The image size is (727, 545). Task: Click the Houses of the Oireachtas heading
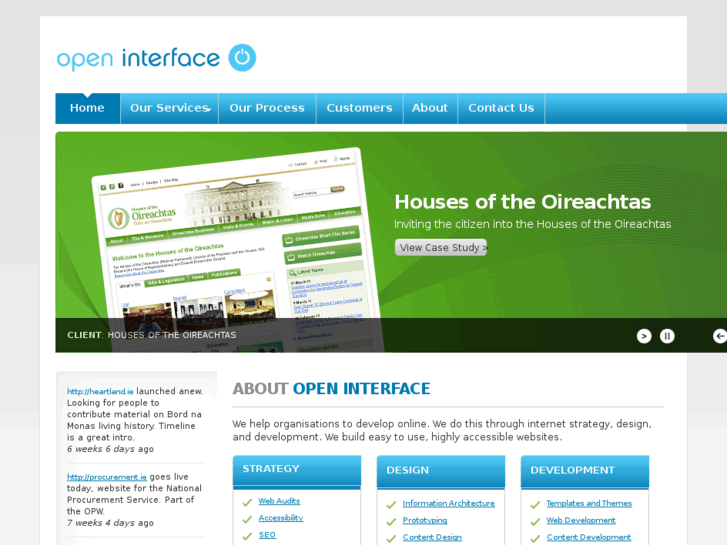(x=523, y=202)
